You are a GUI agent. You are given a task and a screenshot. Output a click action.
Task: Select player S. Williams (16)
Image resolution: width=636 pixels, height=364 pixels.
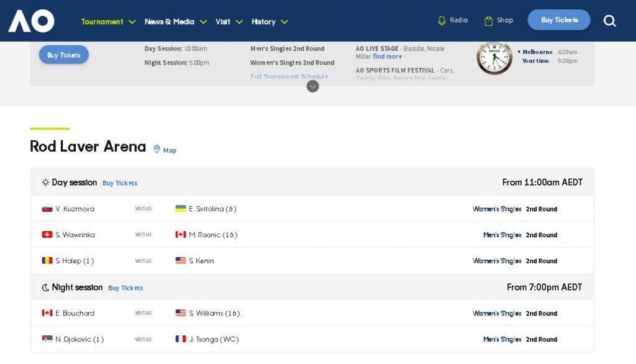(x=214, y=313)
